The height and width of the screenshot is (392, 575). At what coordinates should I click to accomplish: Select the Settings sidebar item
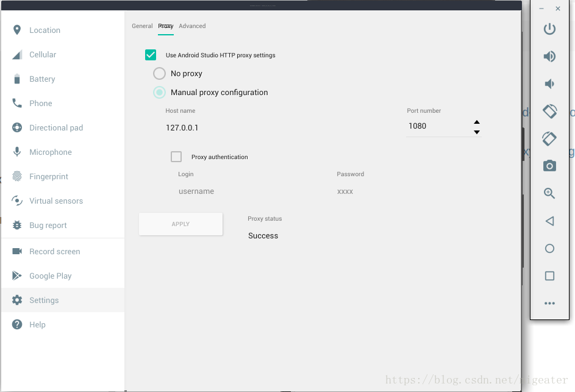(x=63, y=301)
